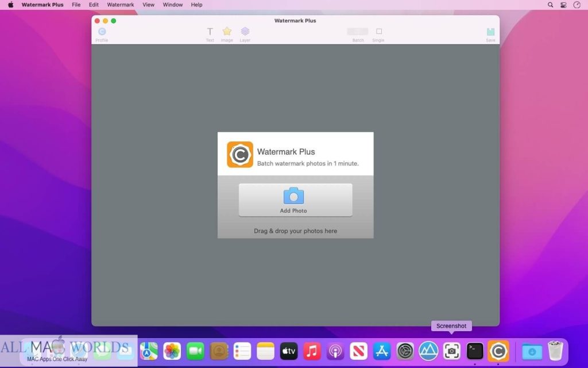Open the Apple menu
This screenshot has width=588, height=368.
[11, 5]
